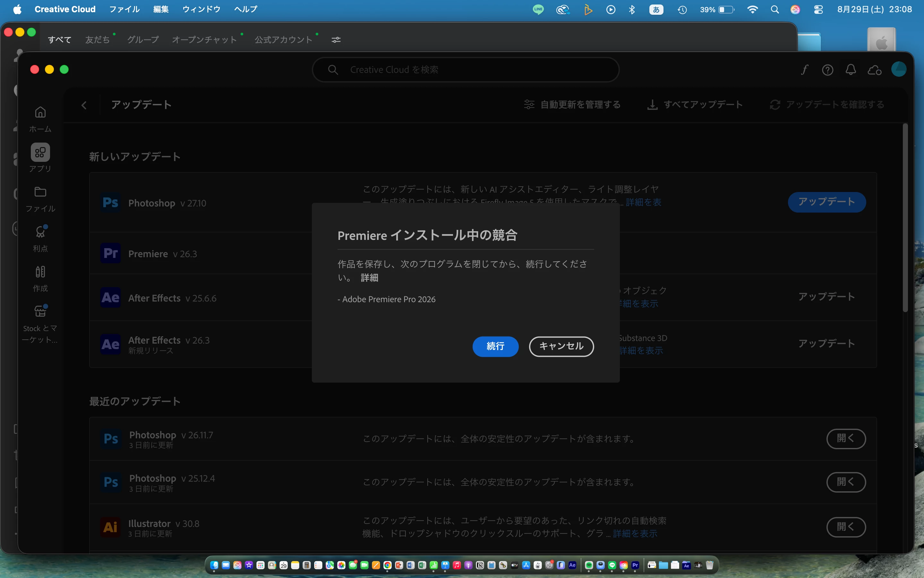The width and height of the screenshot is (924, 578).
Task: Open Notion from the Dock
Action: pyautogui.click(x=480, y=565)
